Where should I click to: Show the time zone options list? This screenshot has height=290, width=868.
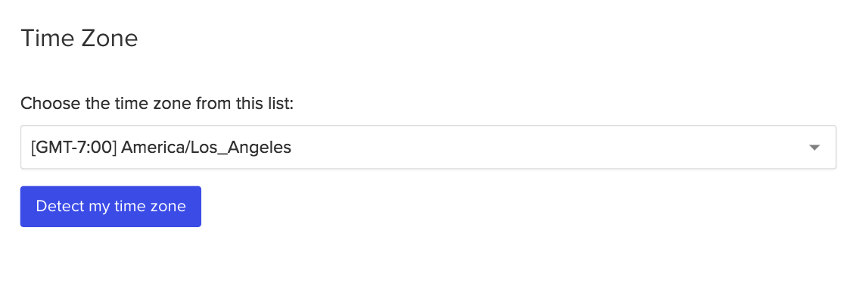(x=428, y=147)
